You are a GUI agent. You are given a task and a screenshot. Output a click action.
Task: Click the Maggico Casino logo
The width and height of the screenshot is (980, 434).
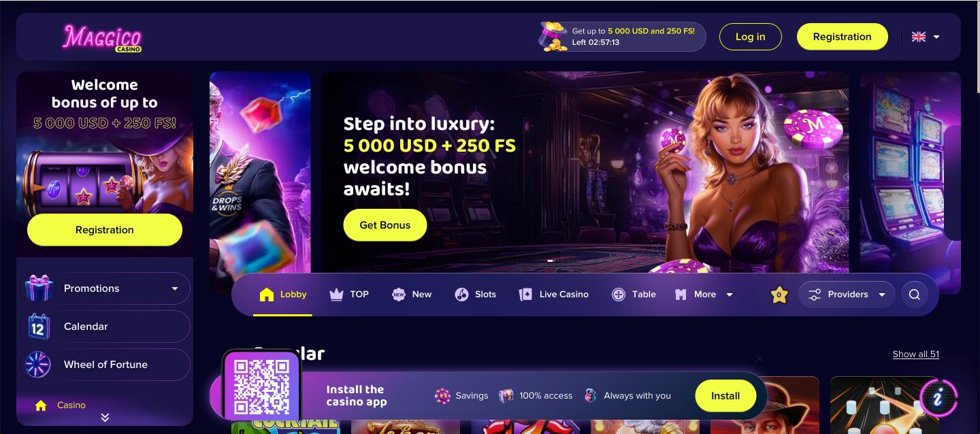(x=102, y=37)
